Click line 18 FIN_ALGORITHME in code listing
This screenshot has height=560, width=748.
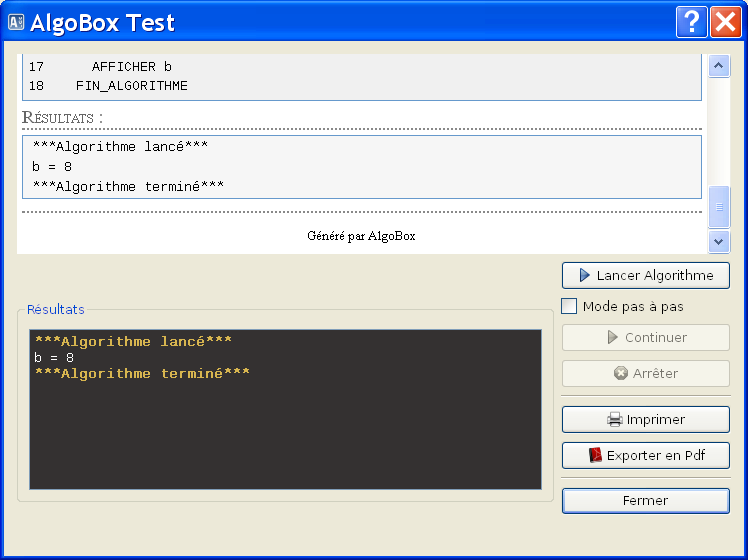131,86
